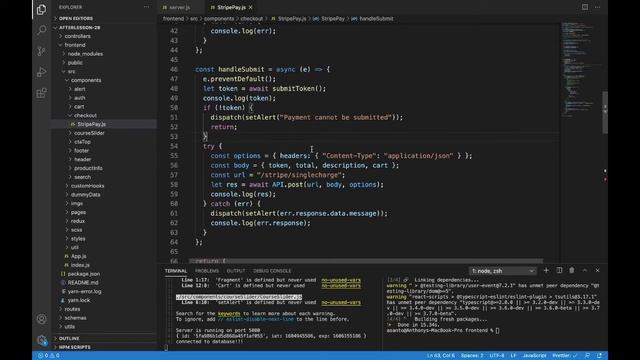This screenshot has width=640, height=360.
Task: Open yarn-error.log file
Action: 84,291
